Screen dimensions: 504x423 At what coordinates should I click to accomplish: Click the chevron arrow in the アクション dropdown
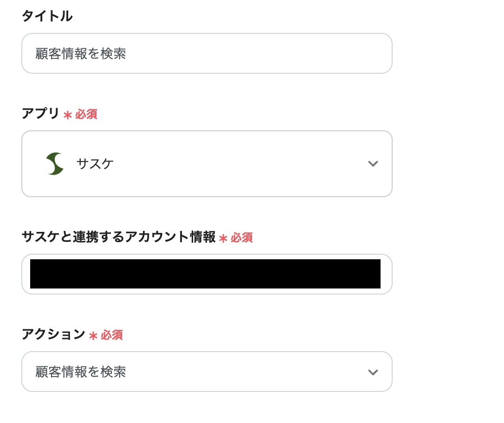click(373, 372)
